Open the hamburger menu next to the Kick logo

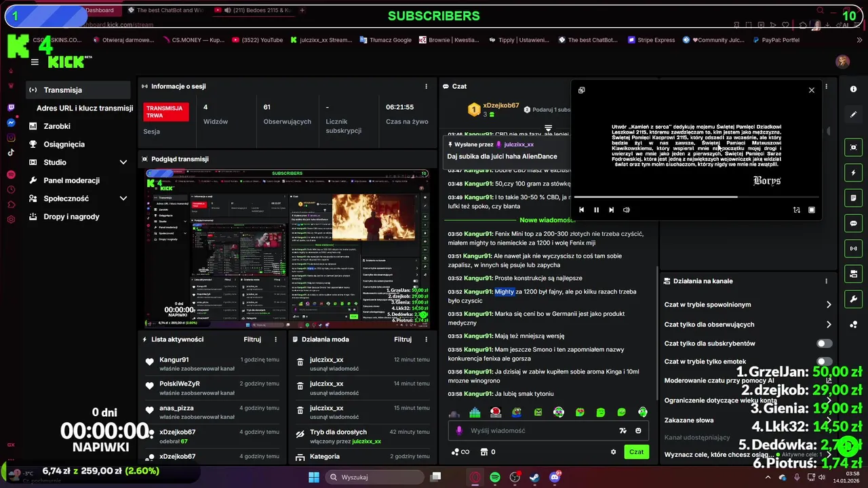[35, 62]
